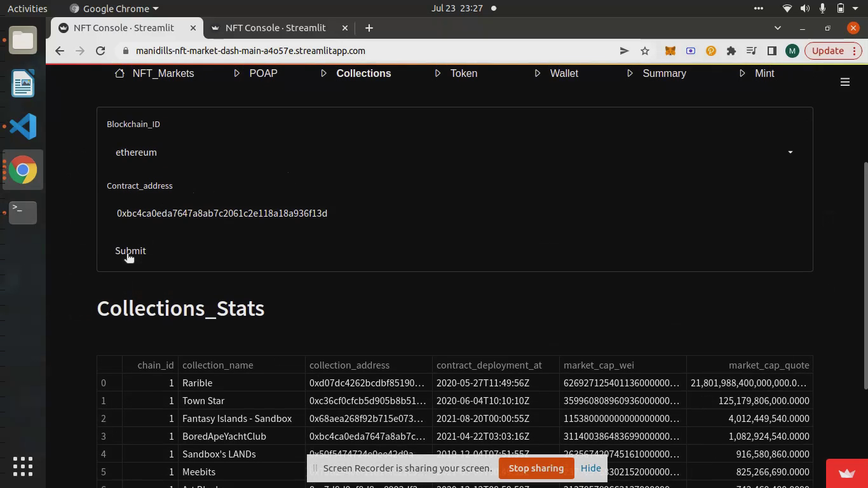Open the Wi-Fi network indicator
Screen dimensions: 868x488
coord(787,8)
